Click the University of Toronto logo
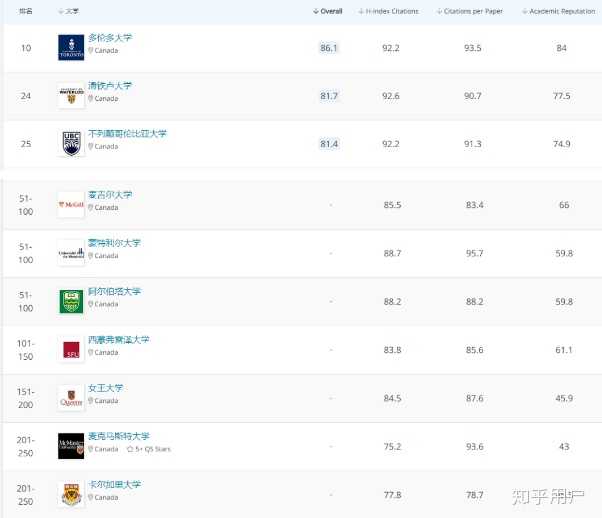602x518 pixels. [71, 48]
